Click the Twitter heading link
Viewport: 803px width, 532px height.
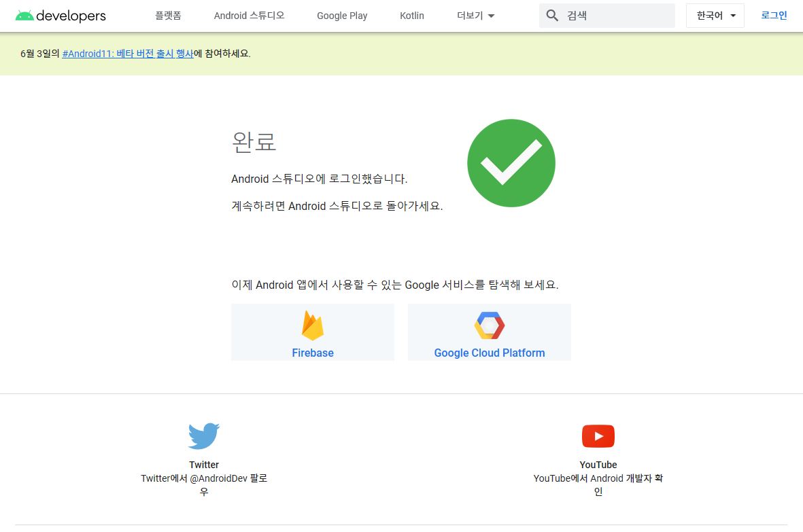click(204, 465)
